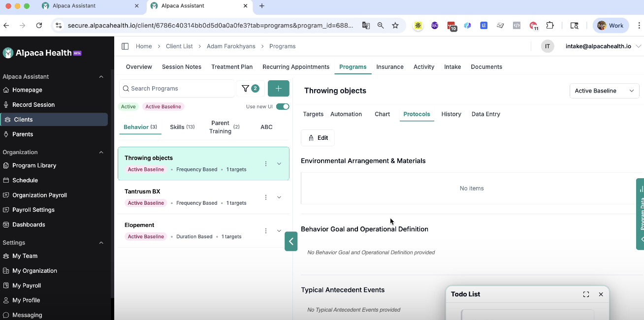The width and height of the screenshot is (644, 320).
Task: Go to Client List breadcrumb
Action: [179, 46]
